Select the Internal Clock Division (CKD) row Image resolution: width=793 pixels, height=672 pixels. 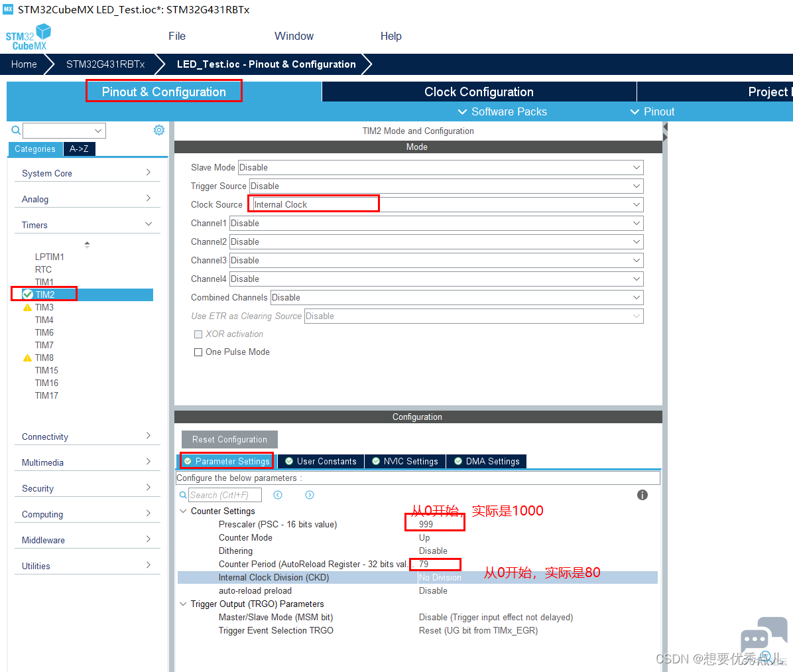418,577
